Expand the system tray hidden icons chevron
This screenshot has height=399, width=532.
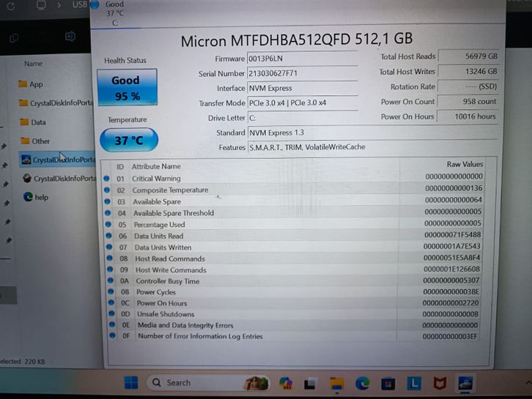pos(528,382)
